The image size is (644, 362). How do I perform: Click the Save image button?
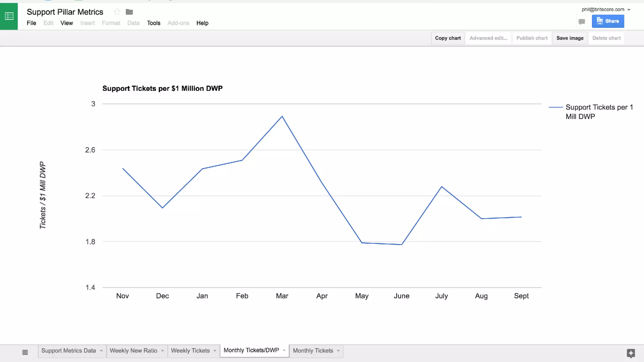(570, 38)
